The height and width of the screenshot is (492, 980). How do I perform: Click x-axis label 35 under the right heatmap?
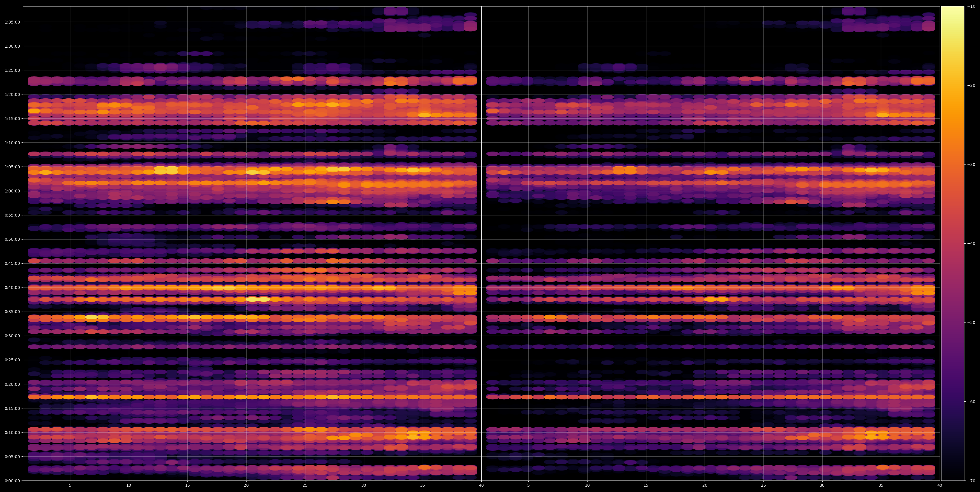pyautogui.click(x=881, y=486)
